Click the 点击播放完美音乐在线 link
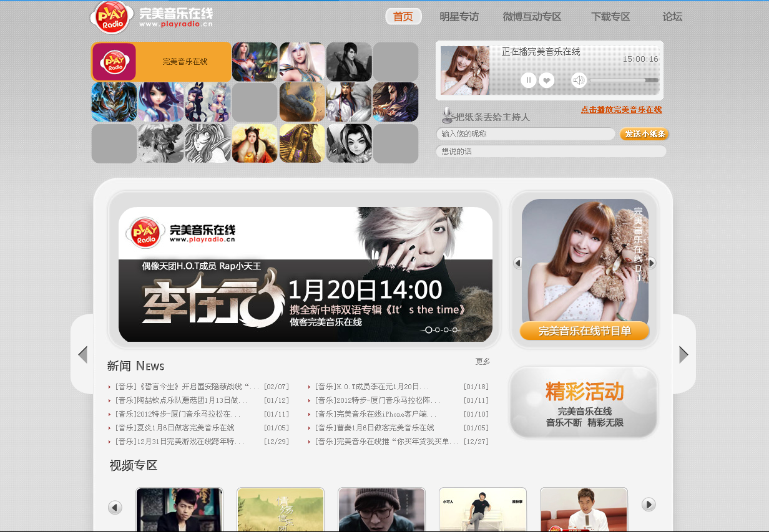Image resolution: width=769 pixels, height=532 pixels. pyautogui.click(x=621, y=110)
